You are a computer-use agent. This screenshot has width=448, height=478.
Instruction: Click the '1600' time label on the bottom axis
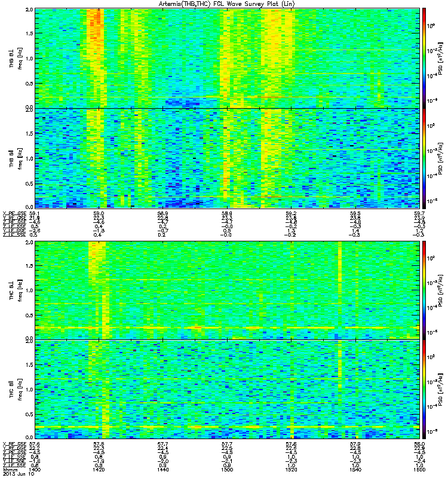coord(419,470)
